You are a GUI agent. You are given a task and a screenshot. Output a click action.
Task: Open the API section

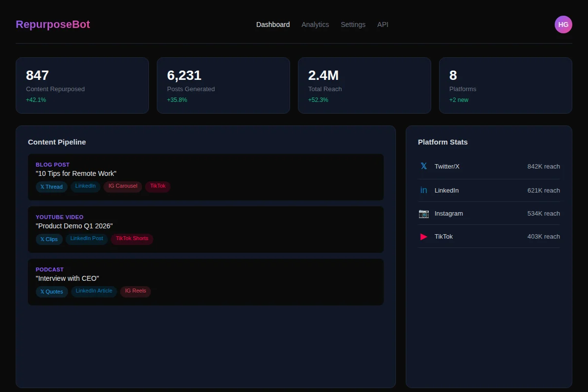click(x=383, y=24)
